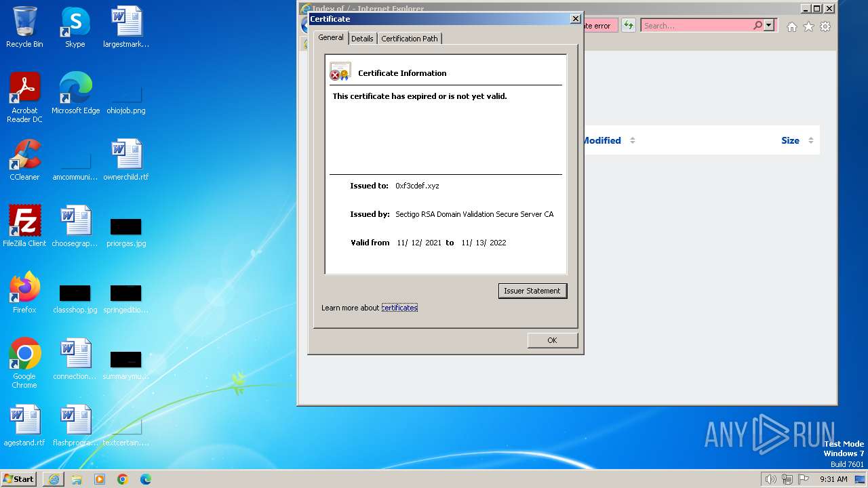Refresh page in Internet Explorer
Image resolution: width=868 pixels, height=488 pixels.
629,26
